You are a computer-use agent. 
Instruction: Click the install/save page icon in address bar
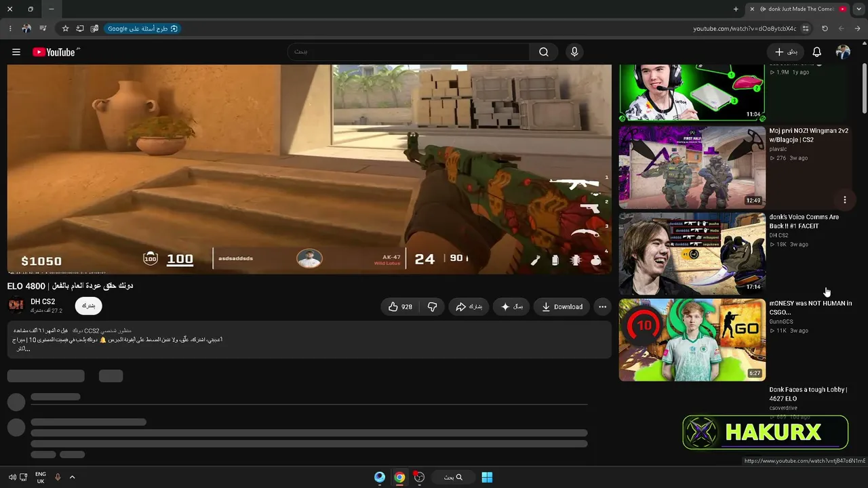[x=80, y=28]
